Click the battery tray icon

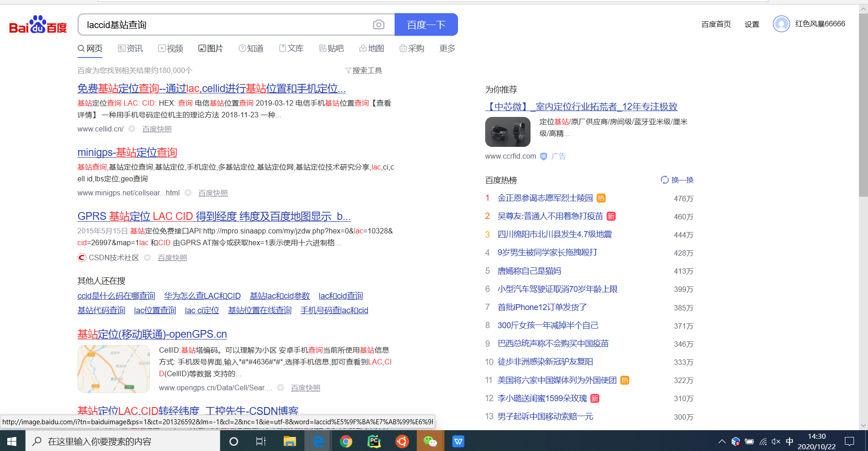[x=749, y=441]
